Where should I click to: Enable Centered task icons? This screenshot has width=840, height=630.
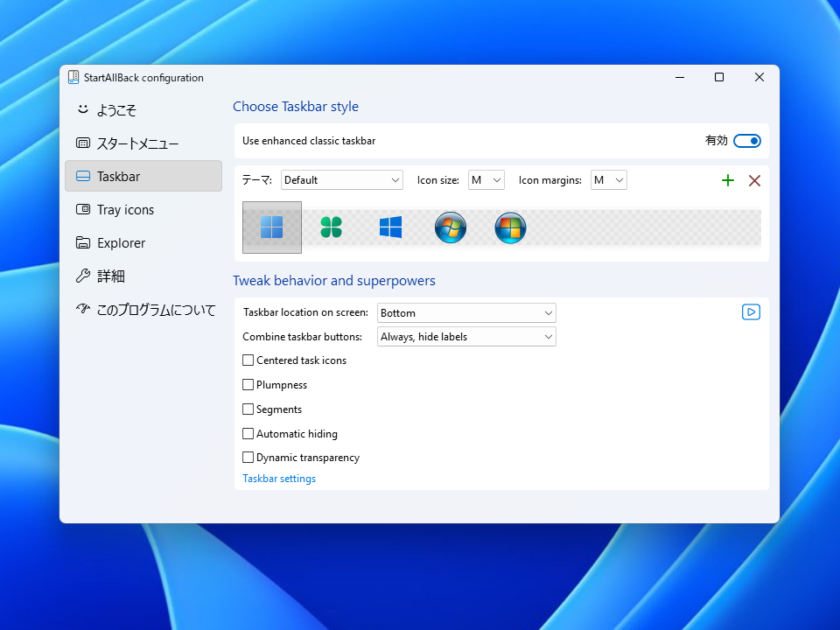point(248,360)
